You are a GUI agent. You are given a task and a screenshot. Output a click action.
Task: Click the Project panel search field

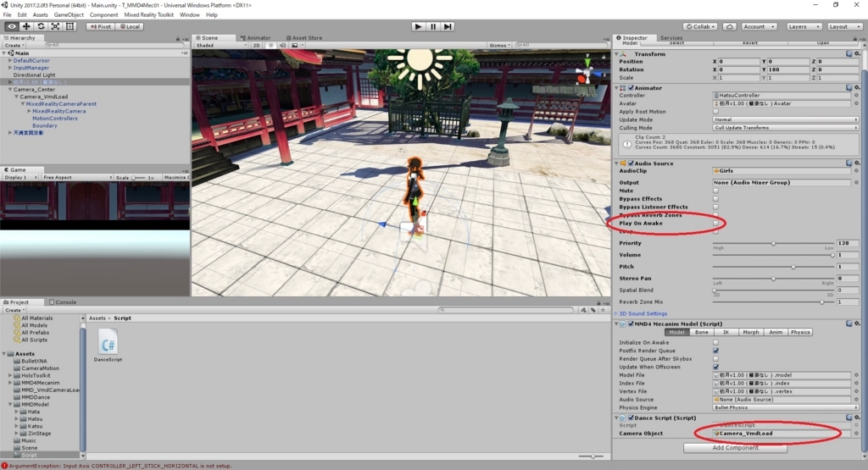508,310
